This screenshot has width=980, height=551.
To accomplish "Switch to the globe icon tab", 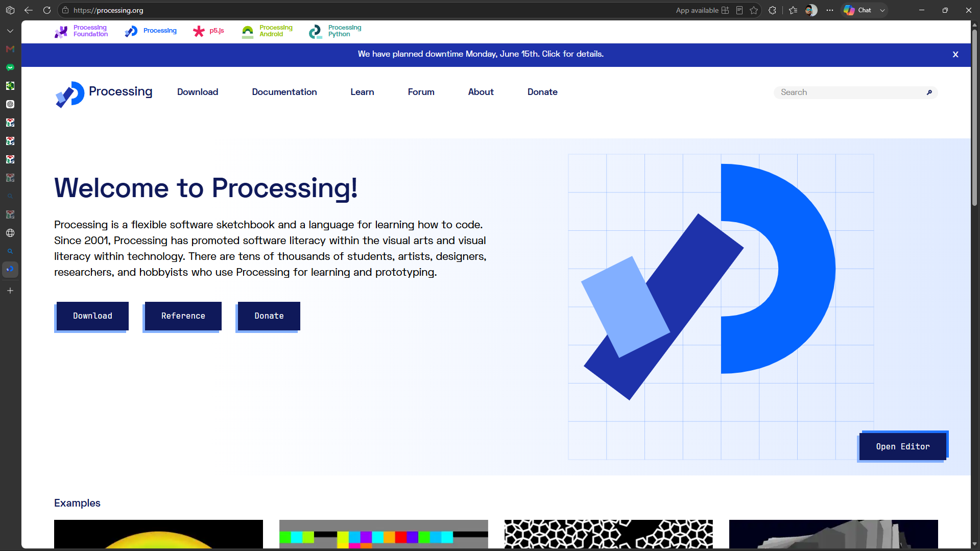I will click(x=10, y=233).
